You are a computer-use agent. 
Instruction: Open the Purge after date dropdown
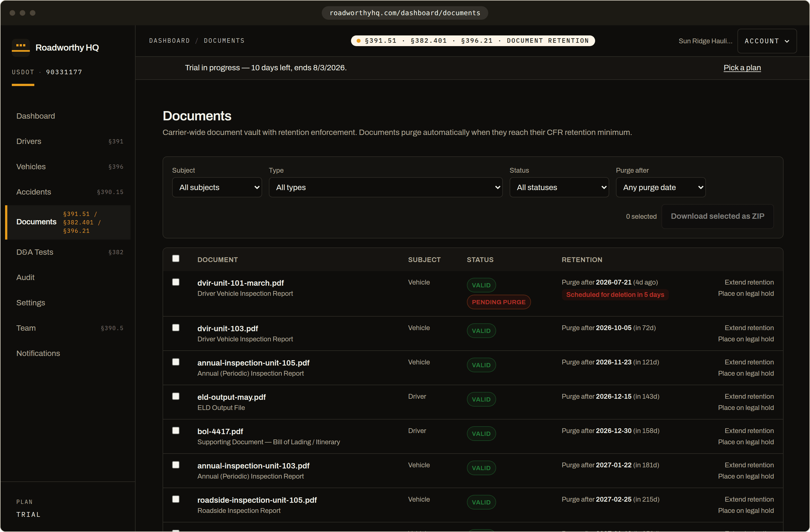(x=661, y=188)
